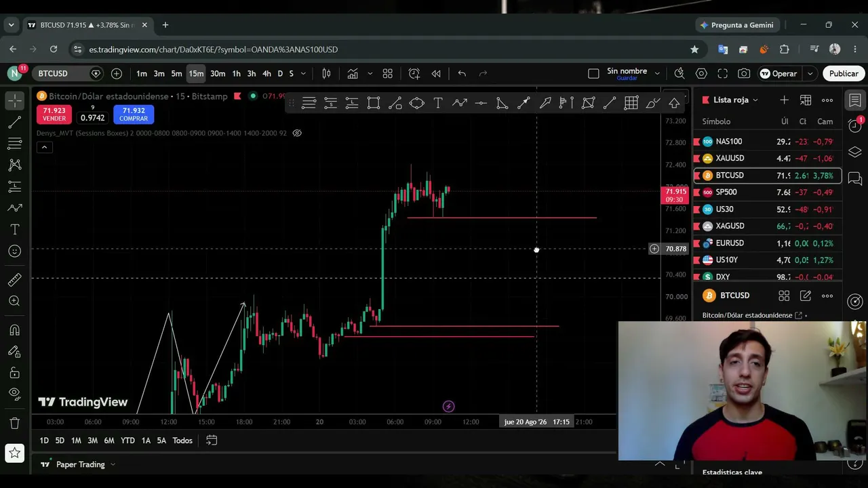Viewport: 868px width, 488px height.
Task: Set range to 1D at chart bottom
Action: coord(44,441)
